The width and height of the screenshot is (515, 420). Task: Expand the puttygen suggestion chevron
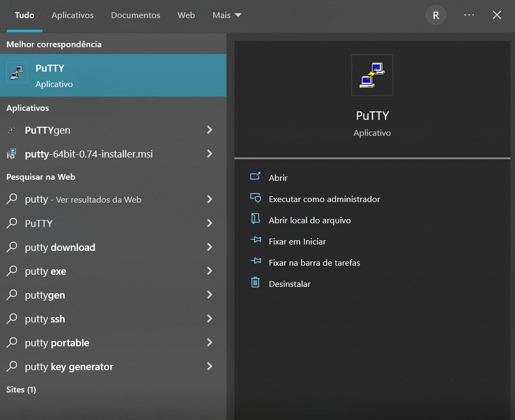[210, 295]
